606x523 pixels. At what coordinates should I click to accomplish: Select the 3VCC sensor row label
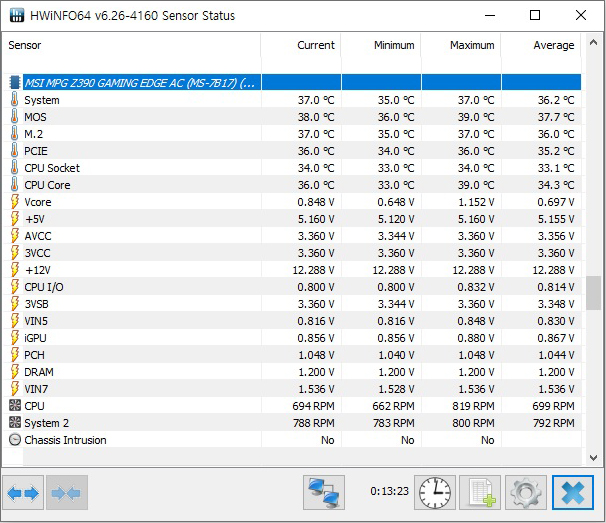coord(37,253)
